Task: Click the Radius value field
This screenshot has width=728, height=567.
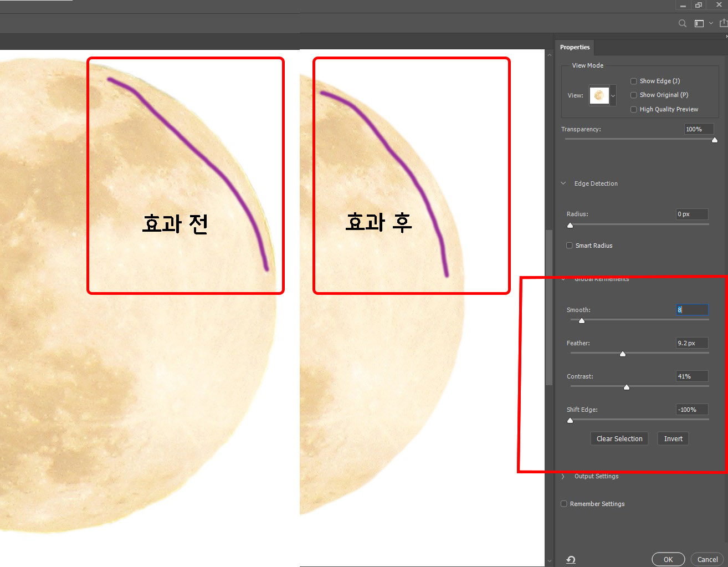Action: point(692,214)
